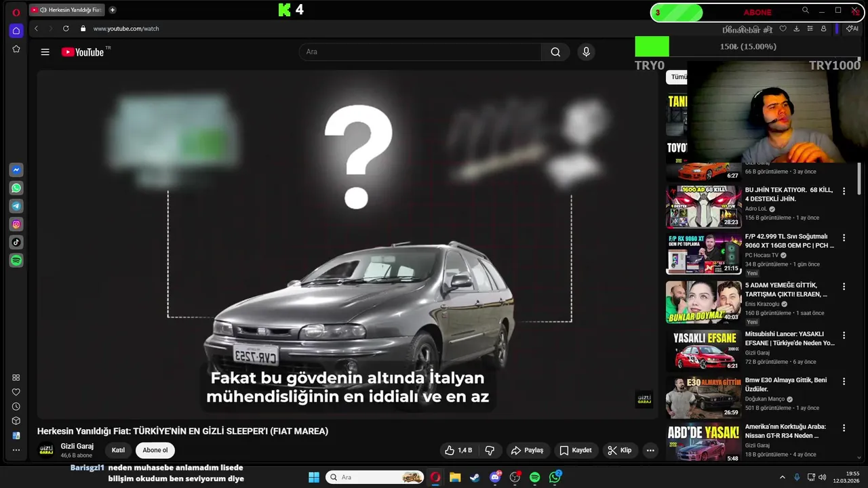Go to Opera start page home icon
Screen dimensions: 868x488
click(16, 30)
